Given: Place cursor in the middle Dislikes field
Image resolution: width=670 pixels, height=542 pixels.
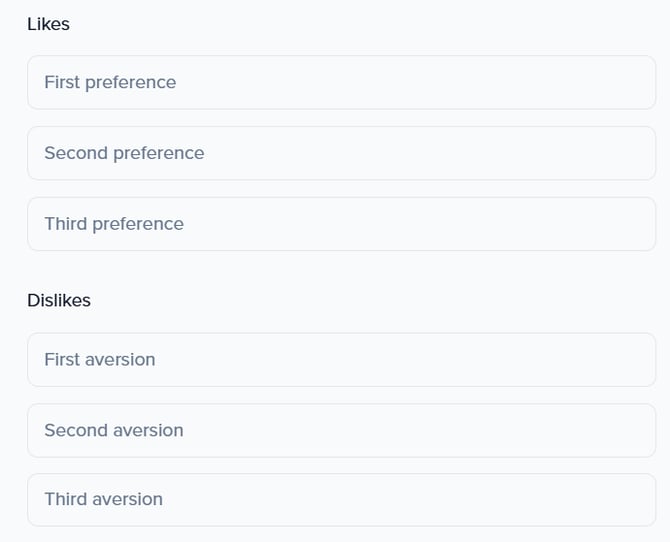Looking at the screenshot, I should (341, 430).
